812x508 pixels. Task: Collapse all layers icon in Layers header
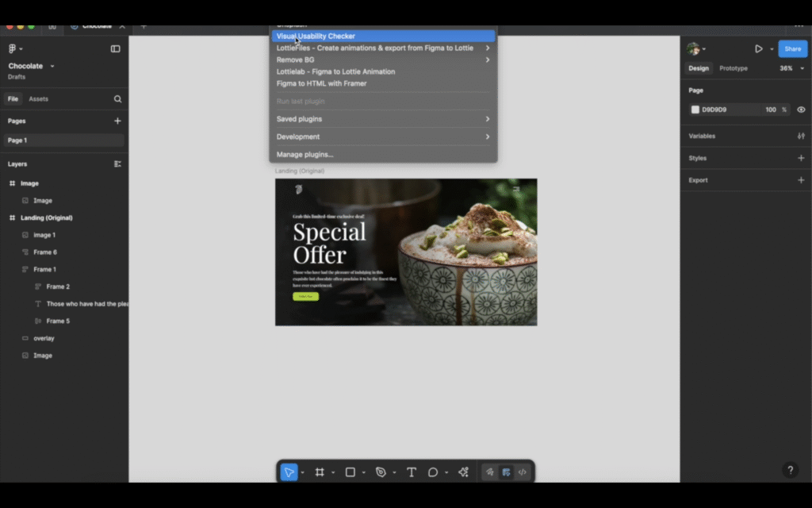(117, 164)
